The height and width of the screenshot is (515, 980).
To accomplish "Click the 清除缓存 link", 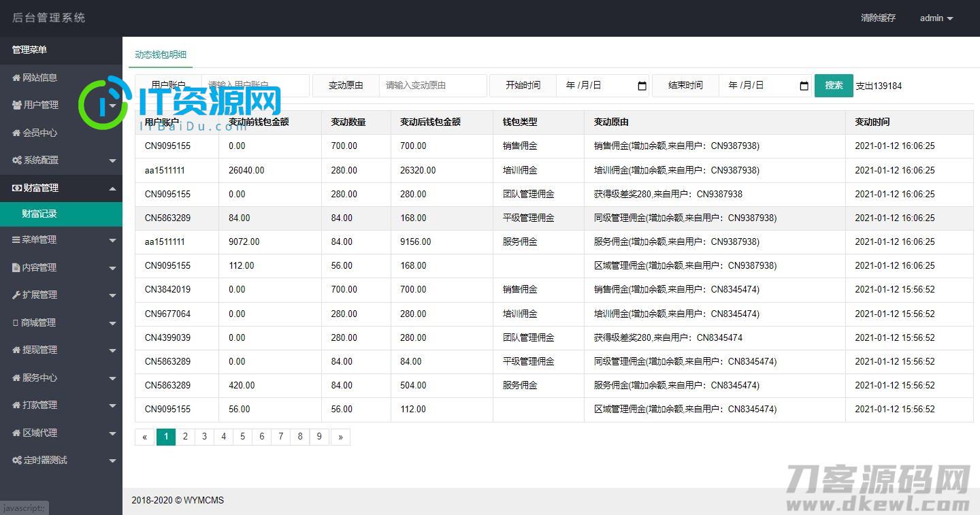I will (x=878, y=18).
